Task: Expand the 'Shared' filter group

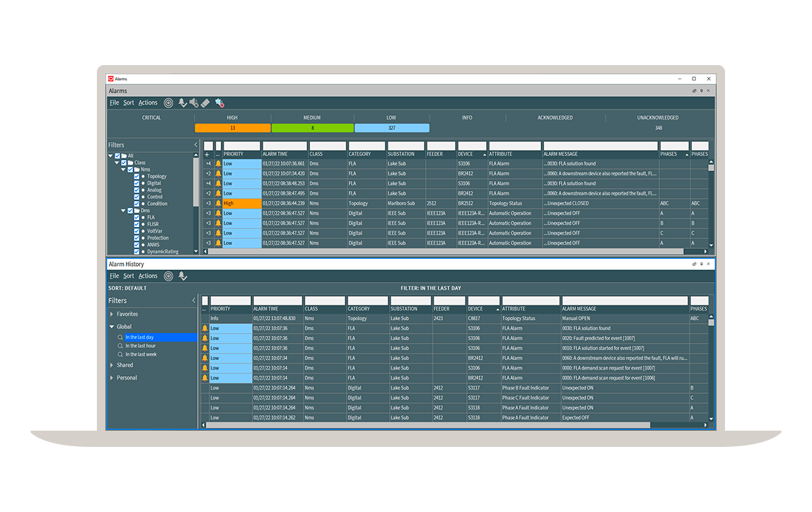Action: pyautogui.click(x=112, y=365)
